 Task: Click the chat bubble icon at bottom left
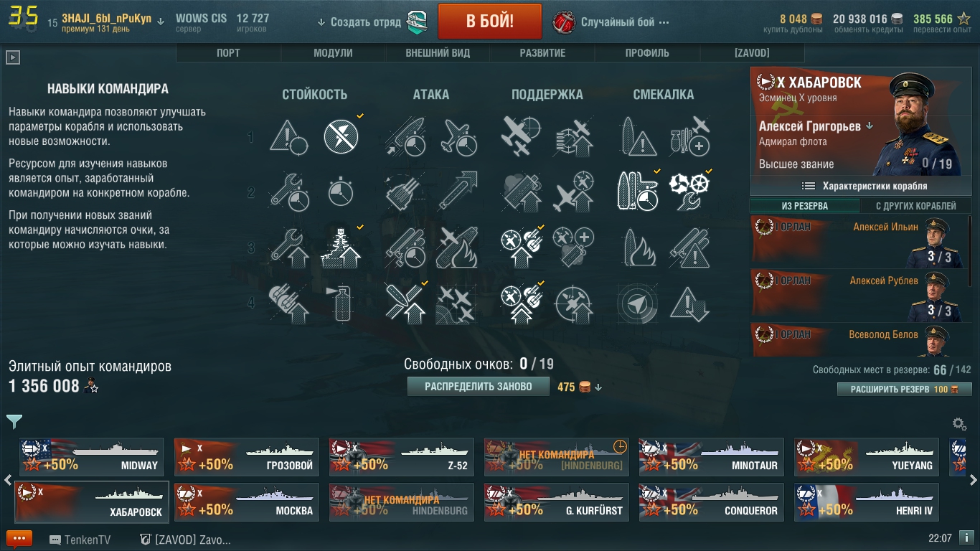click(x=19, y=539)
